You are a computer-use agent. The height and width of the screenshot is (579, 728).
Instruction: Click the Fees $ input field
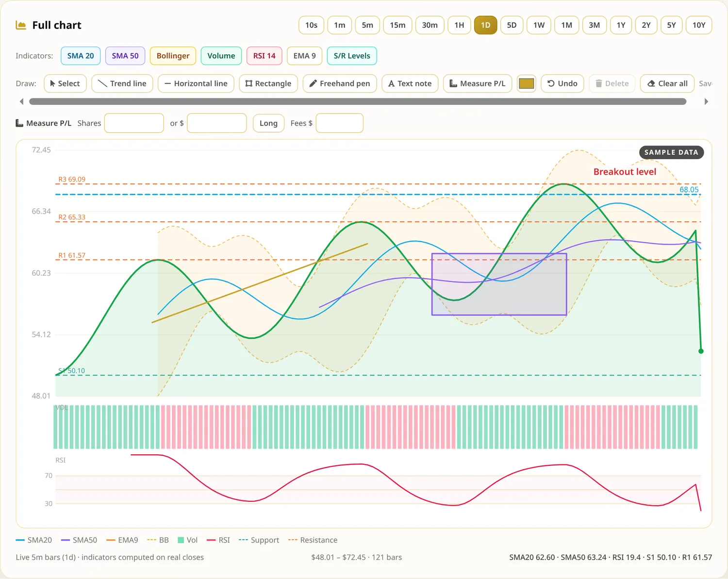pyautogui.click(x=340, y=123)
